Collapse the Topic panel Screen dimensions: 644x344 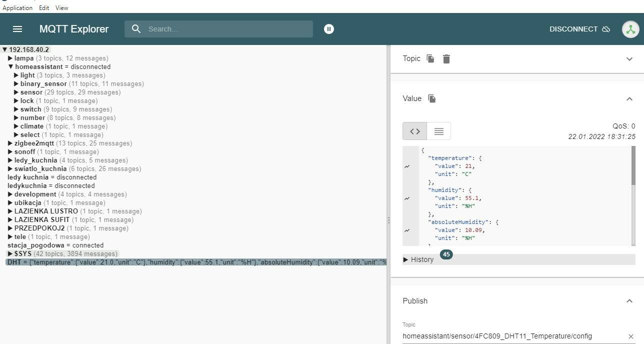pyautogui.click(x=629, y=59)
